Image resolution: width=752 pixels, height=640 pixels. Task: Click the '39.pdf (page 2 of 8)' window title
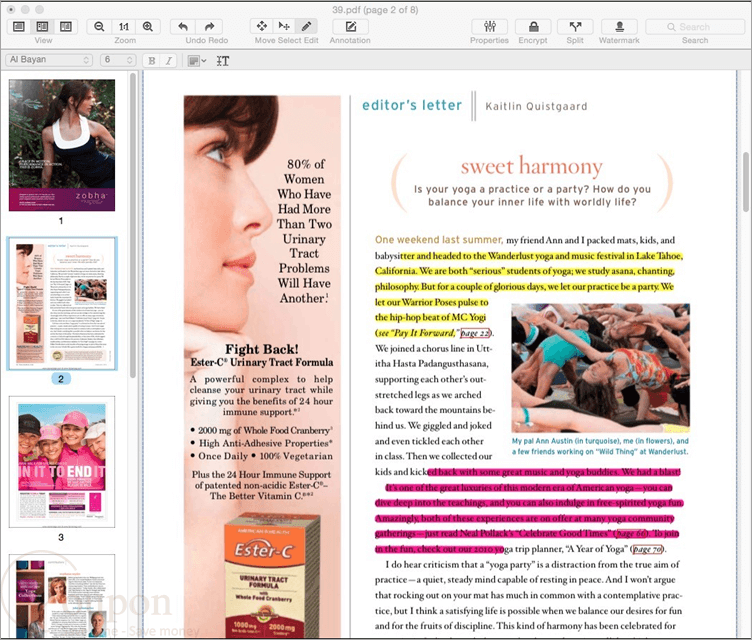(375, 10)
